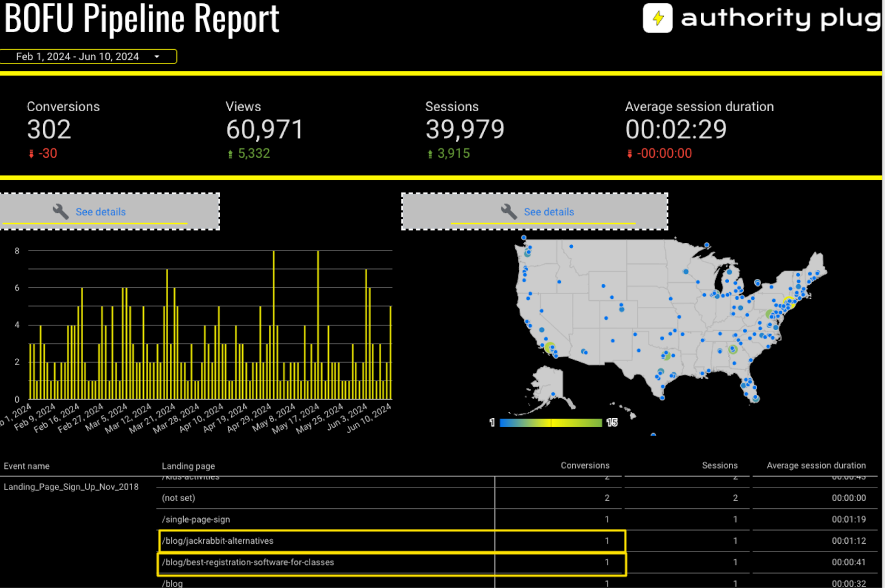
Task: Select the Feb 1, 2024 - Jun 10, 2024 date range
Action: [x=77, y=56]
